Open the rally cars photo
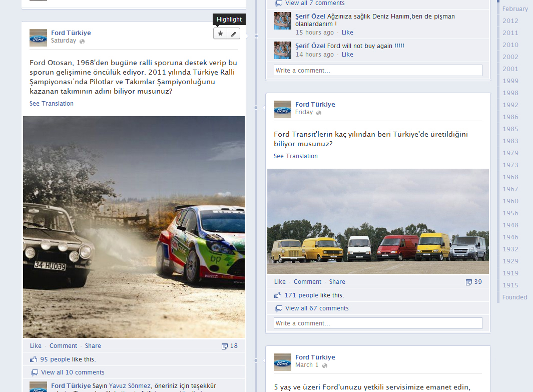The width and height of the screenshot is (533, 392). [x=134, y=227]
